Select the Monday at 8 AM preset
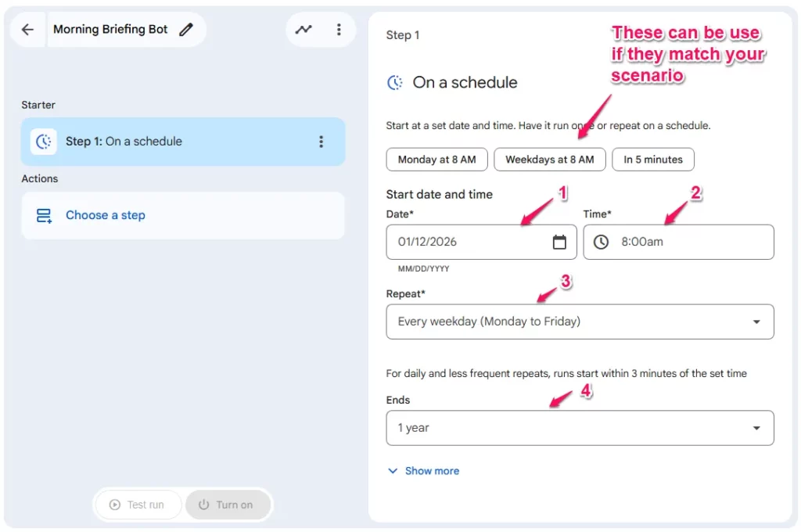This screenshot has height=532, width=801. click(x=436, y=159)
